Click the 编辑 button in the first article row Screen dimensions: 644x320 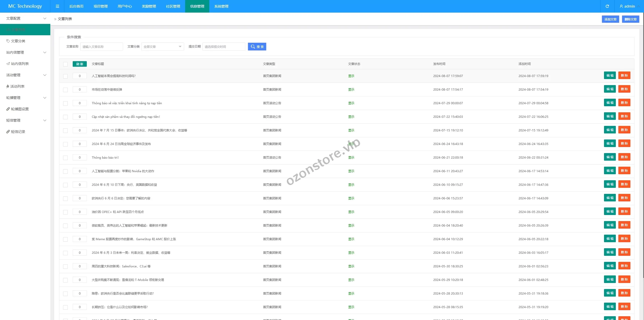610,76
